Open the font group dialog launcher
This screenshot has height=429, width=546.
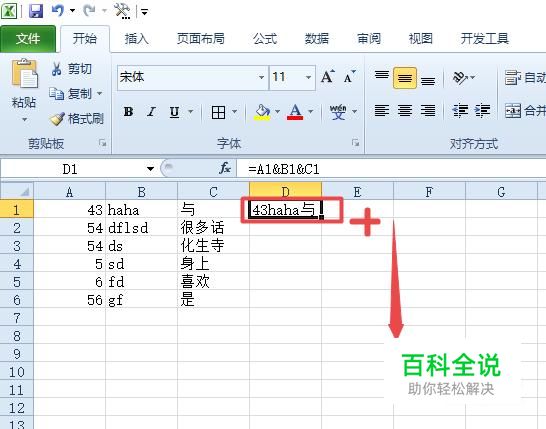click(355, 143)
